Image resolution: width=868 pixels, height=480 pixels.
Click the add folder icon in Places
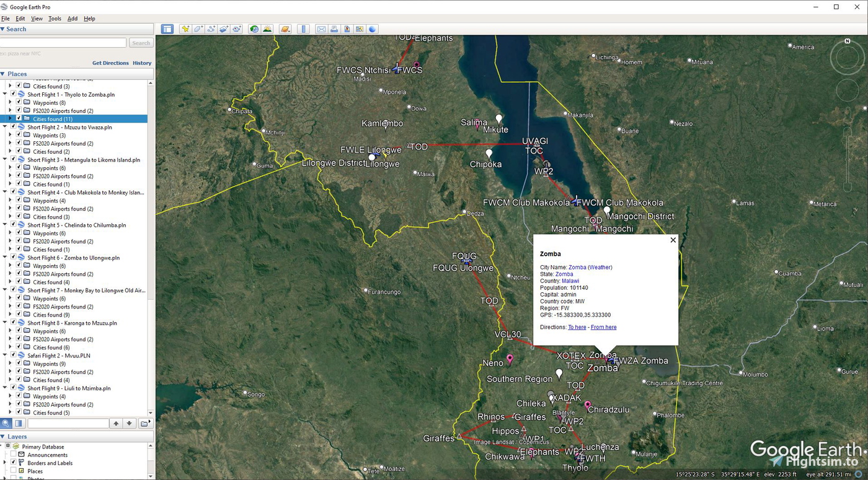pos(144,424)
